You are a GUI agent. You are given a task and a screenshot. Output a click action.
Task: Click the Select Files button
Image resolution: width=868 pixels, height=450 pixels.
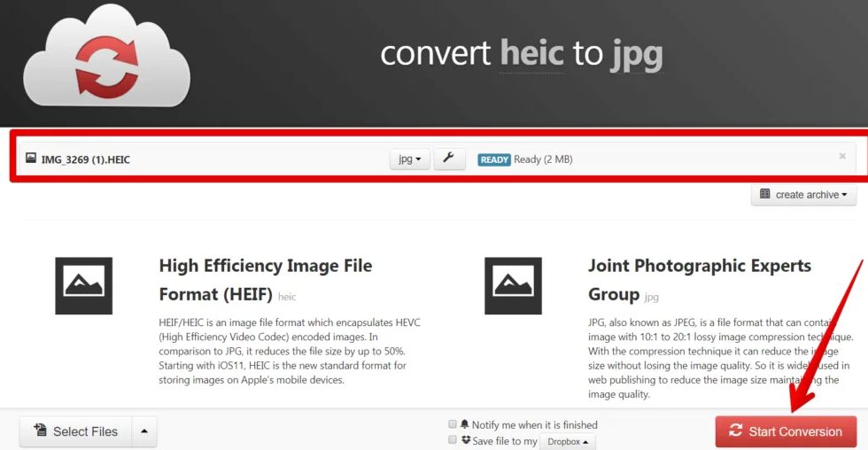(75, 431)
